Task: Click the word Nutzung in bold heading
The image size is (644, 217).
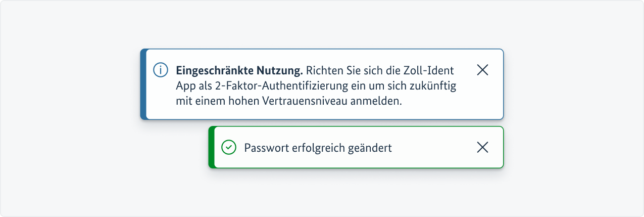Action: point(280,70)
